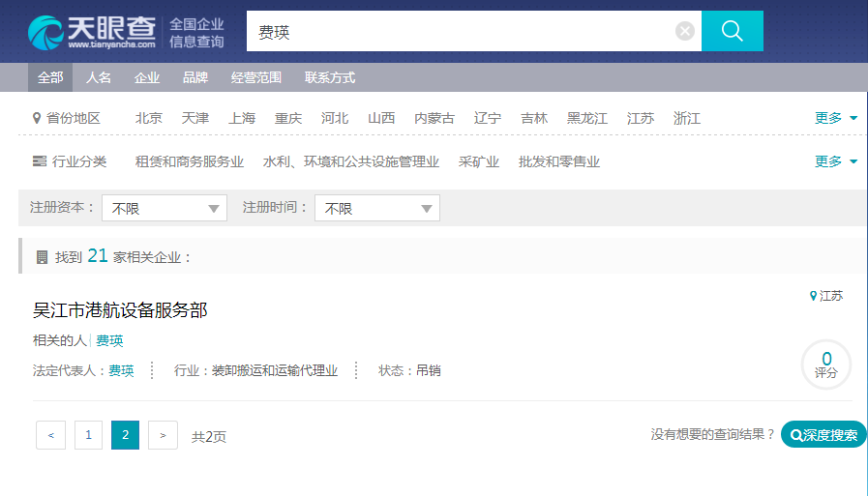Go to previous page arrow
This screenshot has height=496, width=868.
point(50,435)
